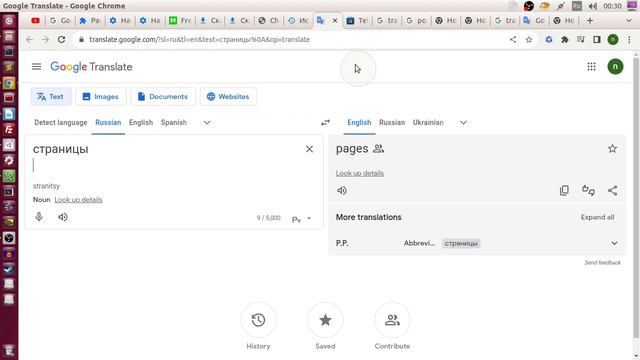Open the Google account avatar

pos(615,67)
